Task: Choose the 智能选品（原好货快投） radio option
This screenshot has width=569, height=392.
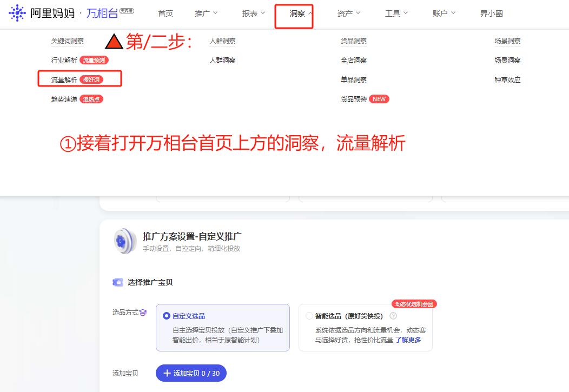Action: point(309,316)
